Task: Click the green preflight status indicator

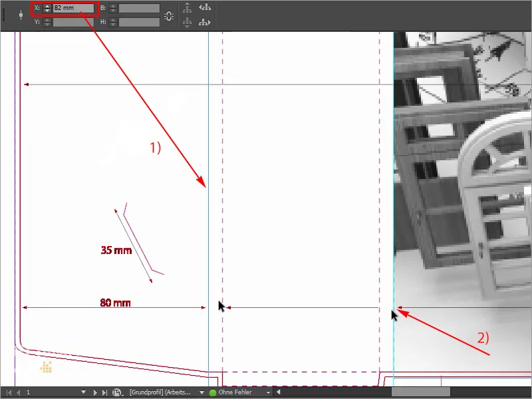Action: 213,392
